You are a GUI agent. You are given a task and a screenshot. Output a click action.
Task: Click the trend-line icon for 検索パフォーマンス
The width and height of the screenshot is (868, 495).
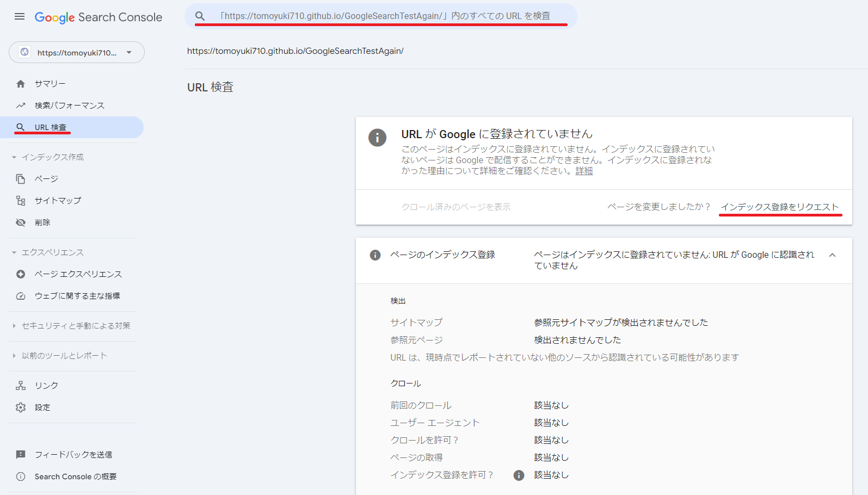click(x=21, y=106)
